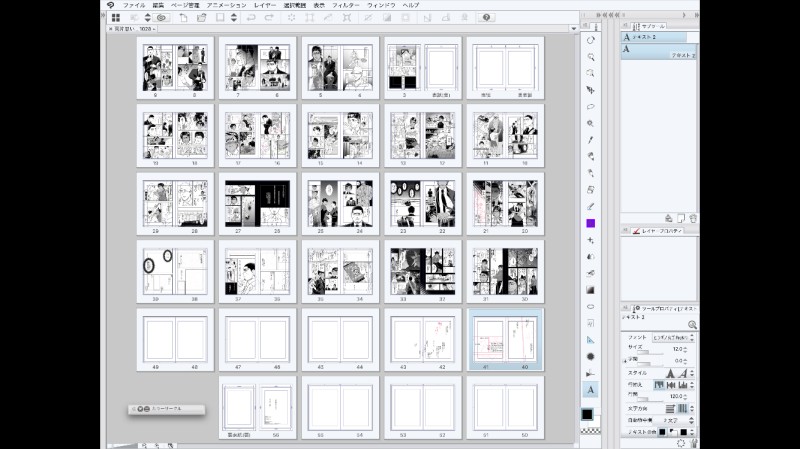Screen dimensions: 800x449
Task: Set vertical text direction
Action: click(682, 408)
